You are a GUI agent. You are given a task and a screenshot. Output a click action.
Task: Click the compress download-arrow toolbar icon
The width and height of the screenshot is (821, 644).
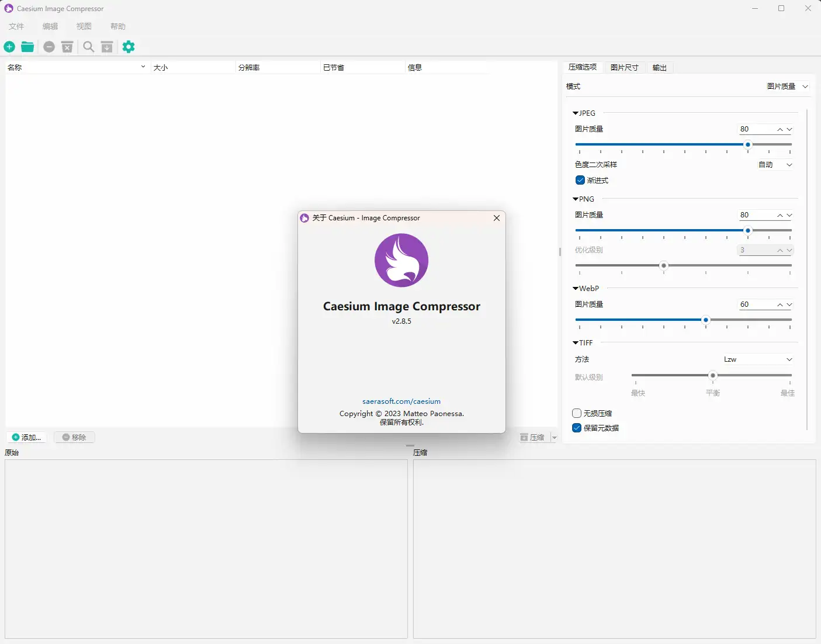pyautogui.click(x=107, y=47)
